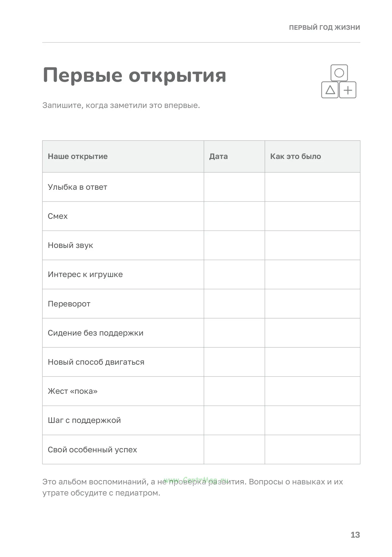Click the date cell for 'Сидение без поддержки'

(234, 333)
